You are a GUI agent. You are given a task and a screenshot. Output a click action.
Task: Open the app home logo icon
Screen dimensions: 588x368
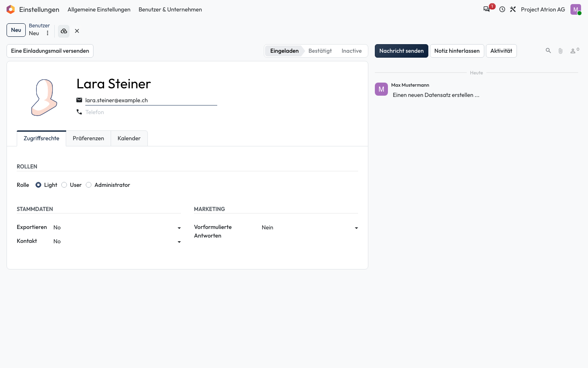pos(11,9)
